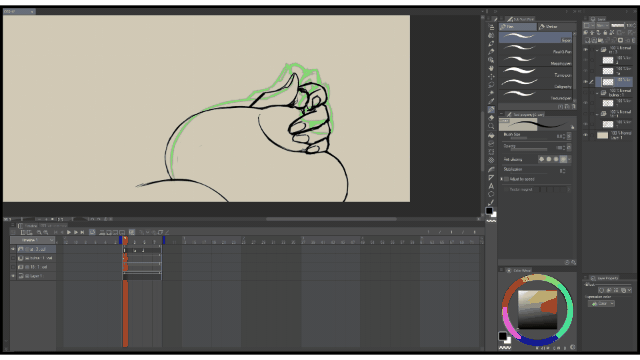Select the Calligraphy brush

pyautogui.click(x=535, y=84)
